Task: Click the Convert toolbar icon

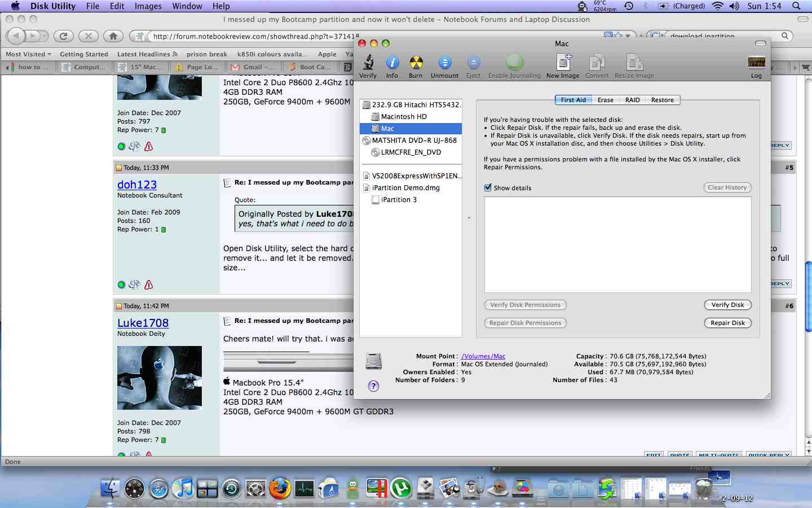Action: [597, 62]
